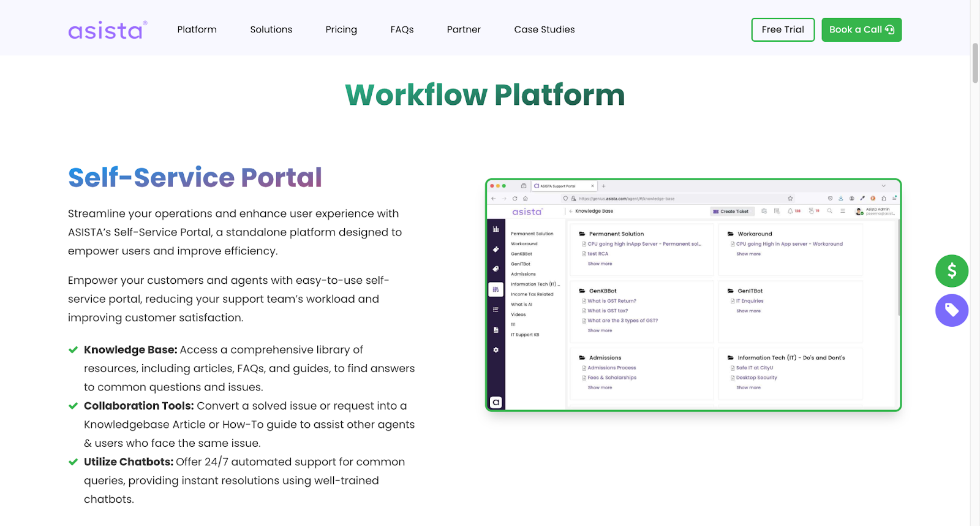980x526 pixels.
Task: Select What is AI category
Action: click(522, 304)
